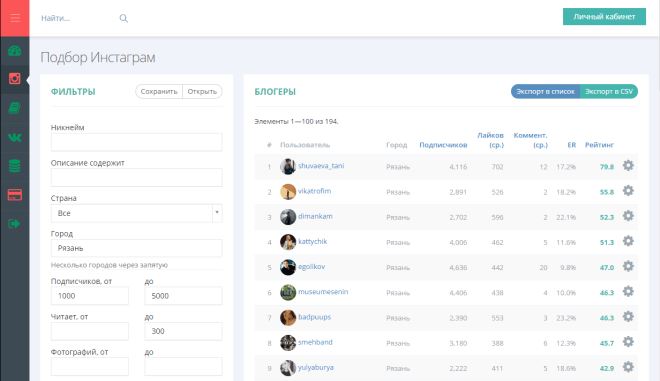Image resolution: width=660 pixels, height=381 pixels.
Task: Click the Личный кабинет button
Action: click(x=604, y=17)
